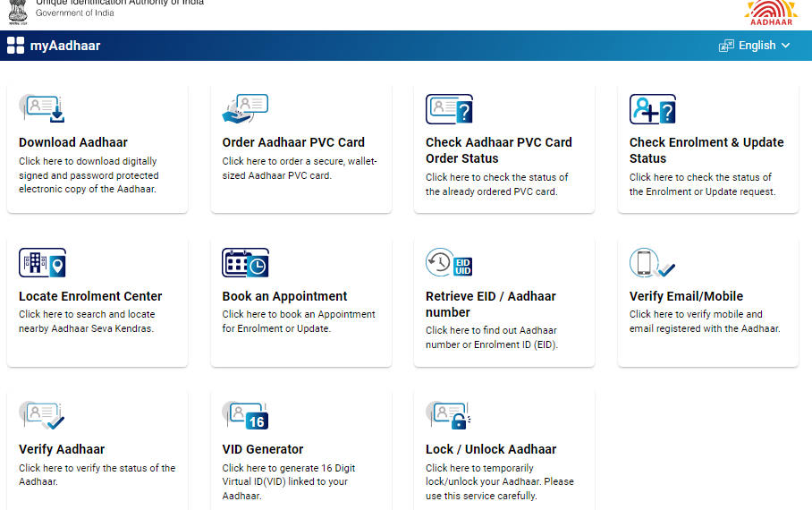Screen dimensions: 812x510
Task: Click 'verify mobile and email registered' text
Action: pos(705,321)
